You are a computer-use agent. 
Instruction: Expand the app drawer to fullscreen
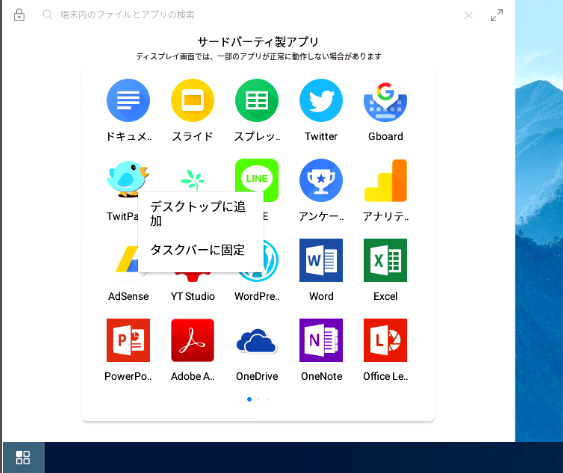point(497,15)
